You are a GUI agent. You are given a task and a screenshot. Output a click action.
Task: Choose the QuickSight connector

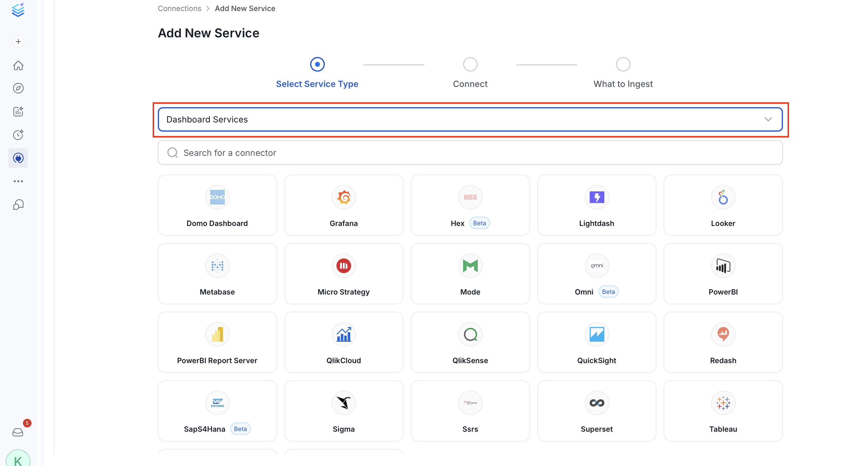(x=597, y=342)
